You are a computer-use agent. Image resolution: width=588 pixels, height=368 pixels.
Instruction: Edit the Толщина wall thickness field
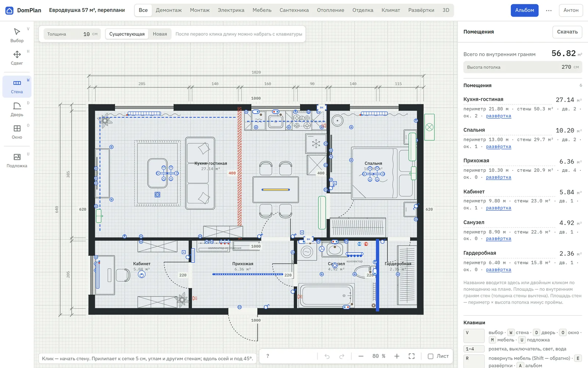72,34
